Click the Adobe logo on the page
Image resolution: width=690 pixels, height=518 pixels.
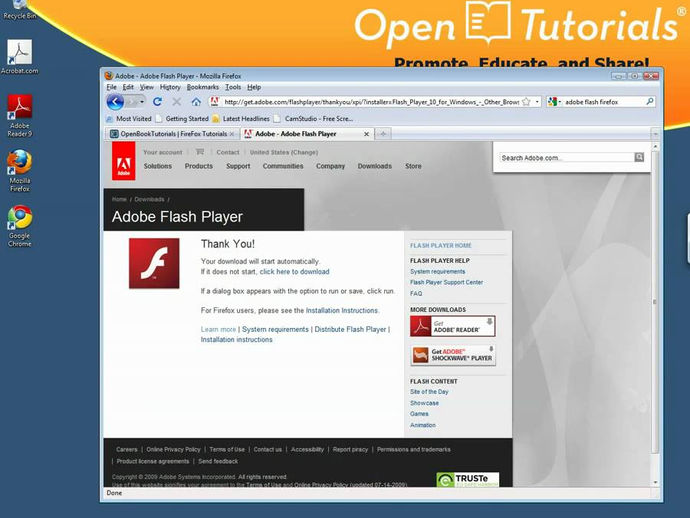[124, 161]
